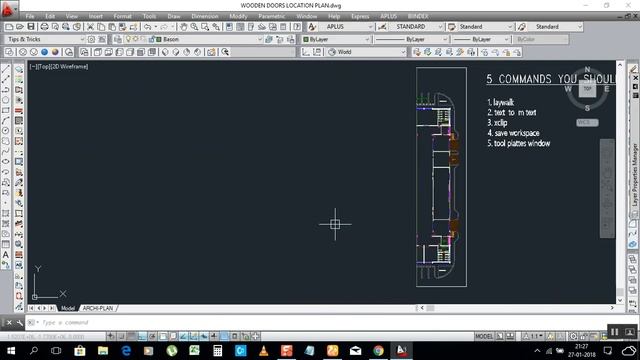Click the Plot printer icon
This screenshot has width=640, height=360.
pos(44,27)
